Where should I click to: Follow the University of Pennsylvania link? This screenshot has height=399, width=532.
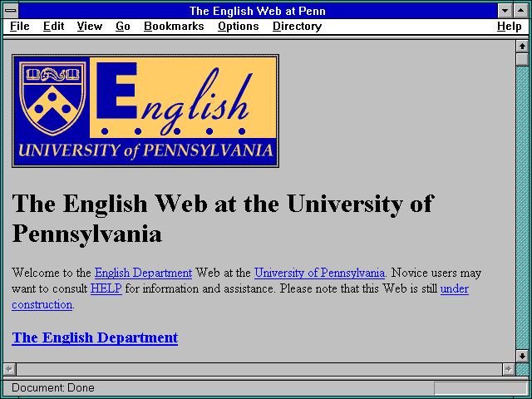319,273
